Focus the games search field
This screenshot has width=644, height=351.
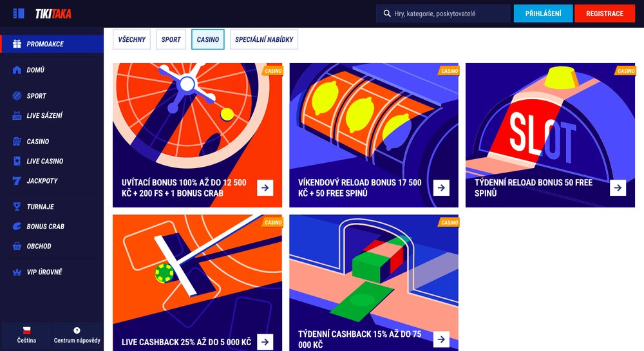coord(443,14)
